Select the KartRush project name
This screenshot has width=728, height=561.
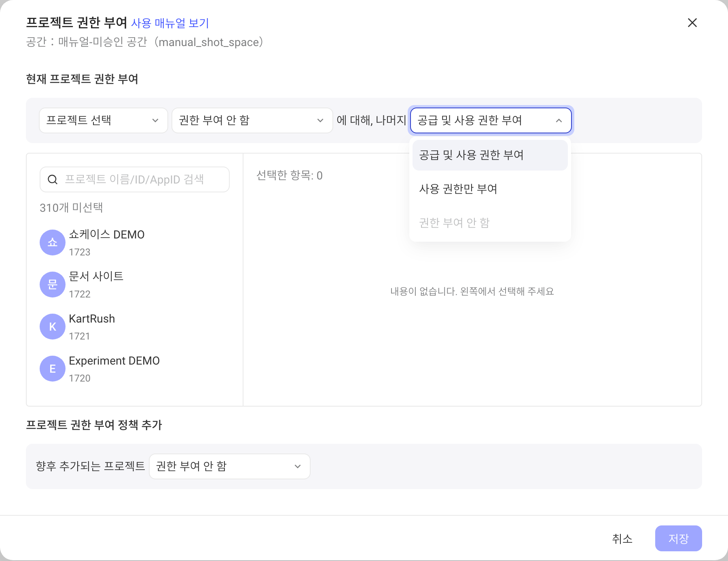click(x=92, y=319)
